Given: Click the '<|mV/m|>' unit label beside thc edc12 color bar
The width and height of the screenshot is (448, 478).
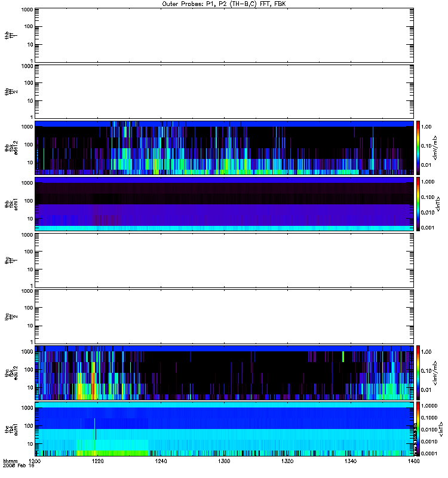Looking at the screenshot, I should (435, 373).
